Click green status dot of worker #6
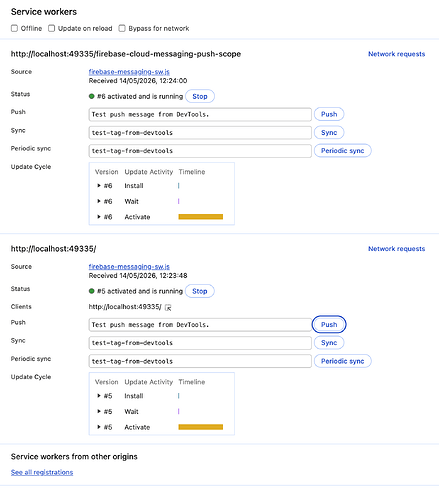The image size is (439, 500). pyautogui.click(x=92, y=96)
